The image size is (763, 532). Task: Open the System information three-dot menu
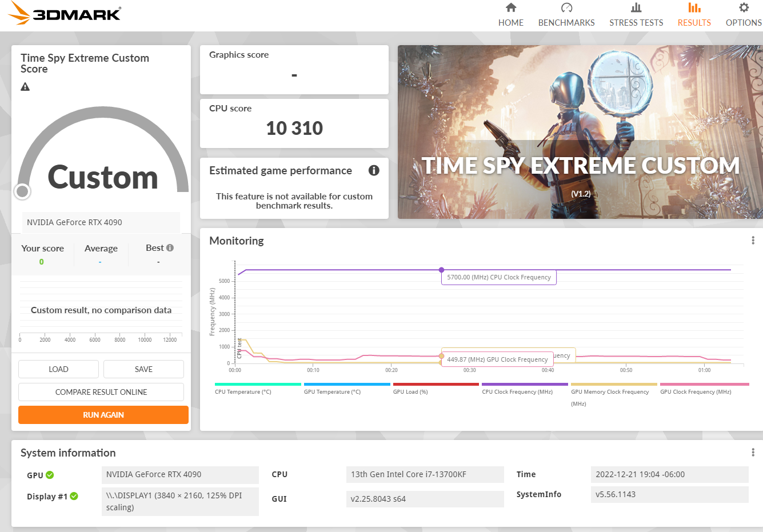coord(753,453)
